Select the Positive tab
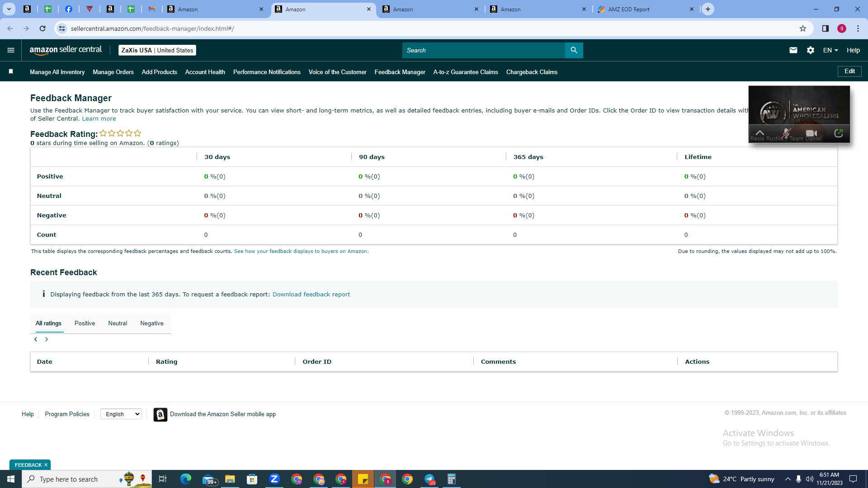The height and width of the screenshot is (488, 868). pyautogui.click(x=85, y=324)
